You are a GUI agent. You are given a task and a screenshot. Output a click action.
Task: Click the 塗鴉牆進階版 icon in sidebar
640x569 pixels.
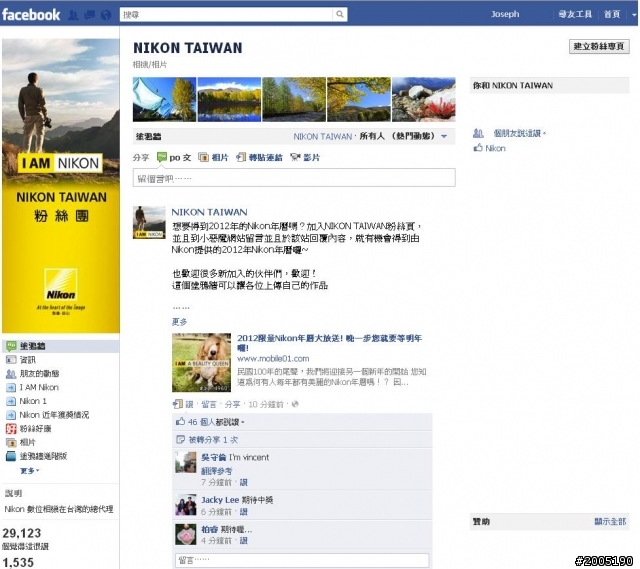point(11,456)
